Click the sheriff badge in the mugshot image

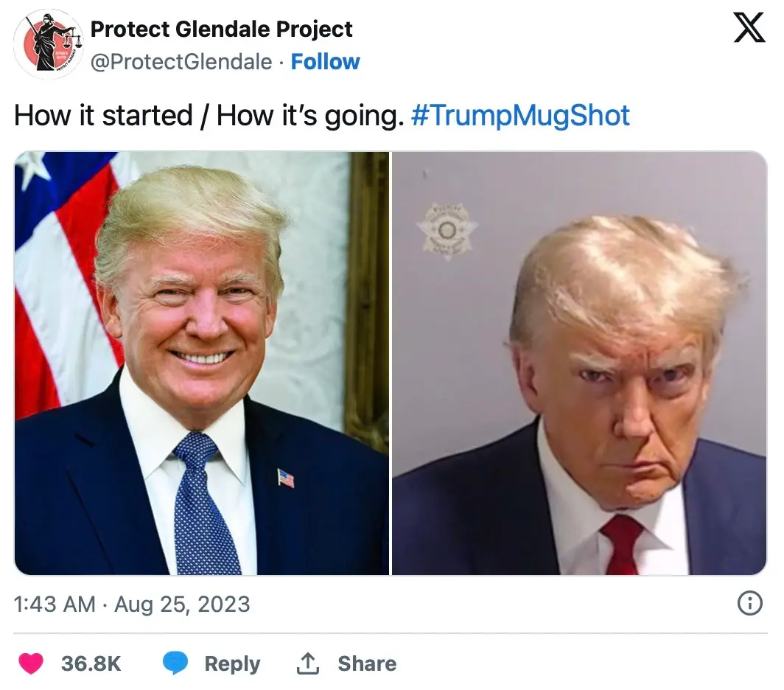tap(447, 231)
